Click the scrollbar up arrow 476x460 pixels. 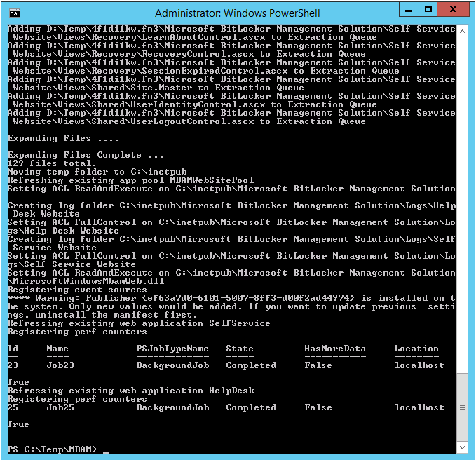point(462,31)
